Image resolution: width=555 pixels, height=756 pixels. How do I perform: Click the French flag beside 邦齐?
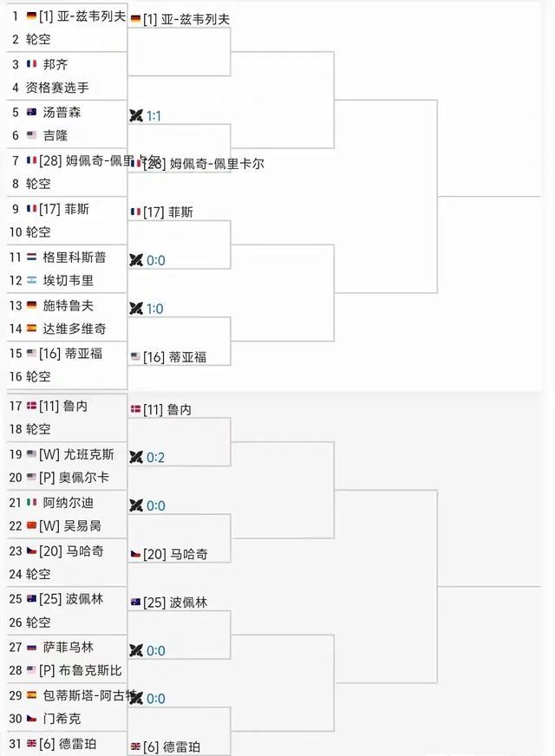coord(32,64)
